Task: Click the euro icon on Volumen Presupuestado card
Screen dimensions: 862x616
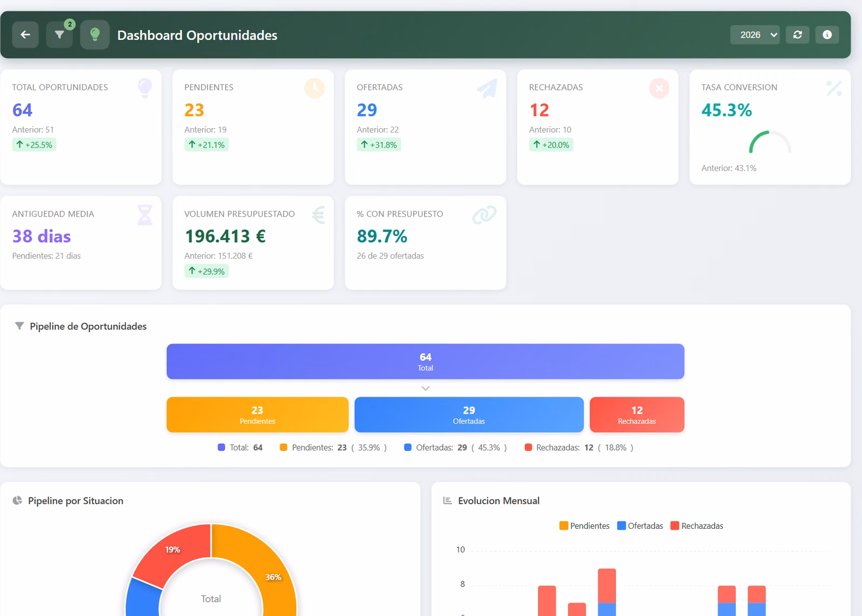Action: pos(318,215)
